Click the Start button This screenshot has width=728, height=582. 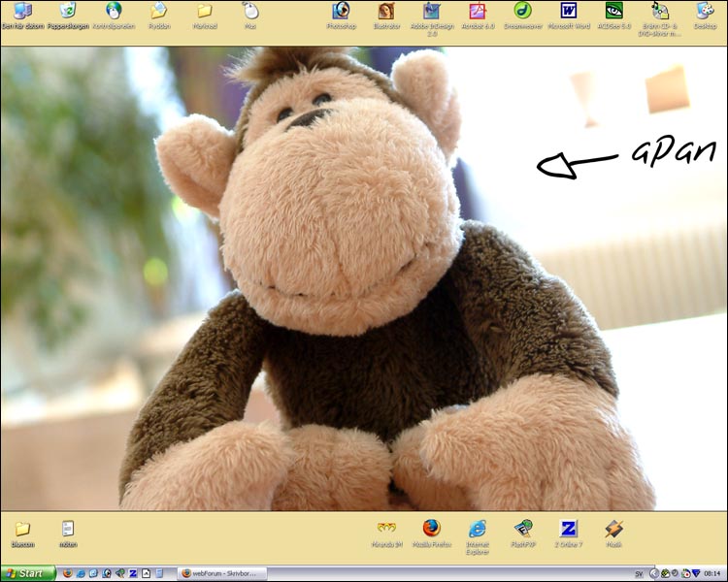28,573
